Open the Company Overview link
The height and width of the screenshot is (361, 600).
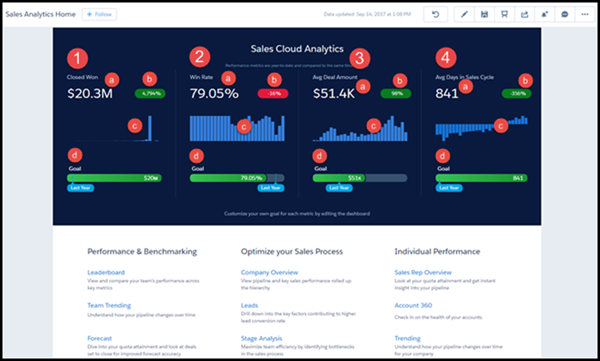(x=269, y=273)
